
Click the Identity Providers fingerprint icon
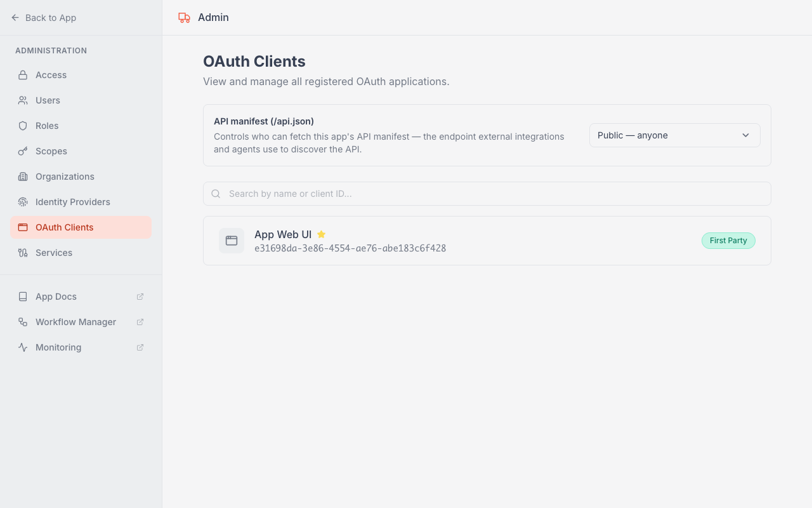[23, 202]
